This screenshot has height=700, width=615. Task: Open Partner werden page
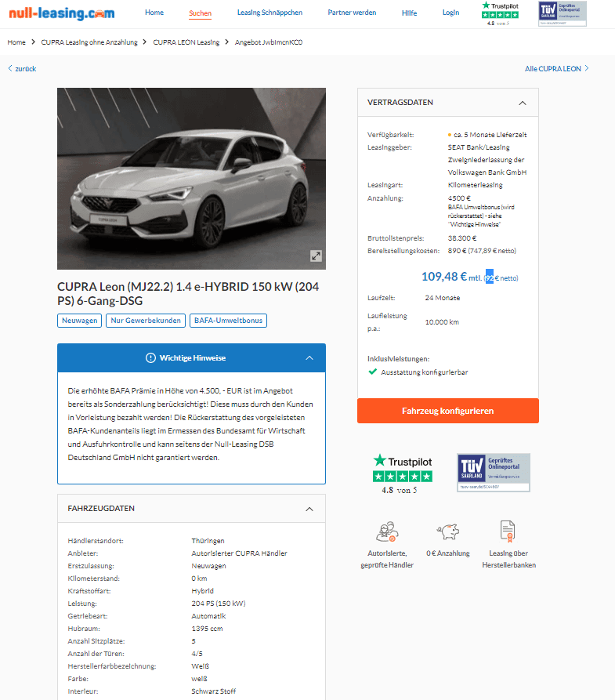point(352,13)
